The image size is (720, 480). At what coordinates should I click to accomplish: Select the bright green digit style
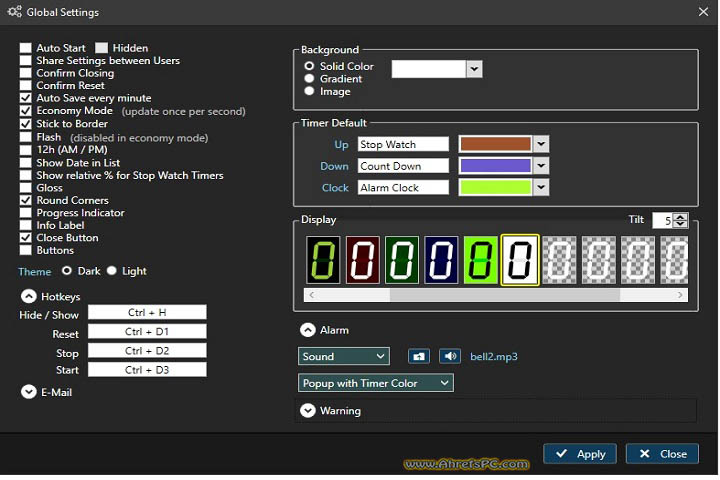[x=480, y=260]
